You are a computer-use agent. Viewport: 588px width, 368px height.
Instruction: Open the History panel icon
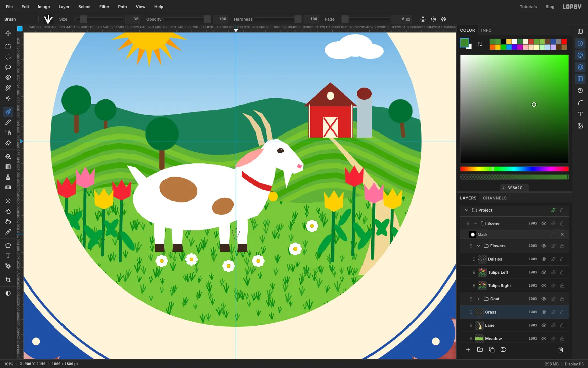(x=580, y=91)
